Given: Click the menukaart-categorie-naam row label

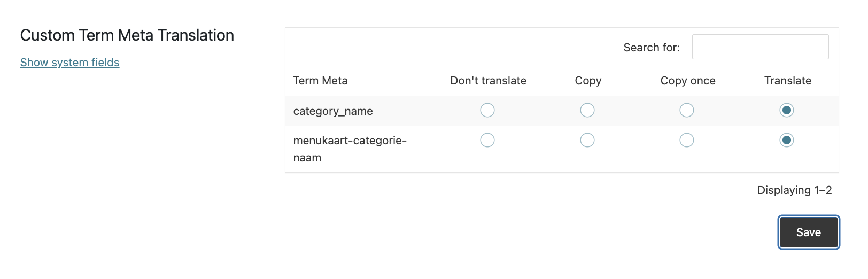Looking at the screenshot, I should point(350,149).
